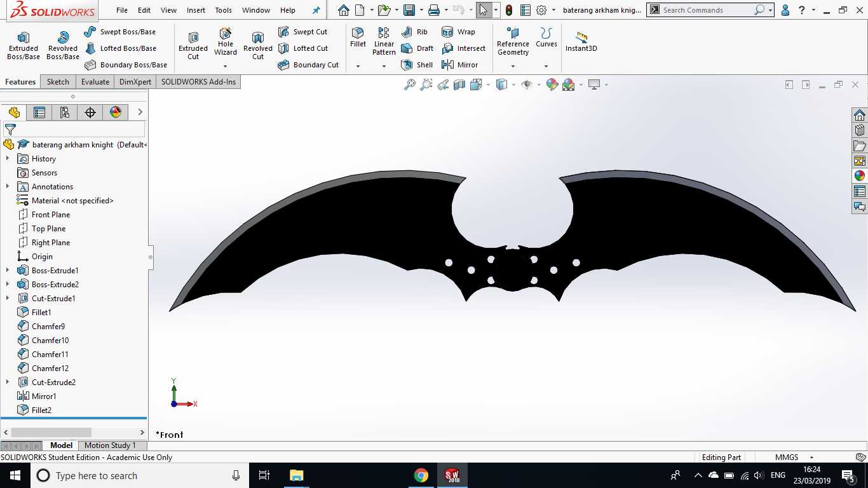Screen dimensions: 868x488
Task: Open Chrome from the taskbar
Action: click(x=421, y=475)
